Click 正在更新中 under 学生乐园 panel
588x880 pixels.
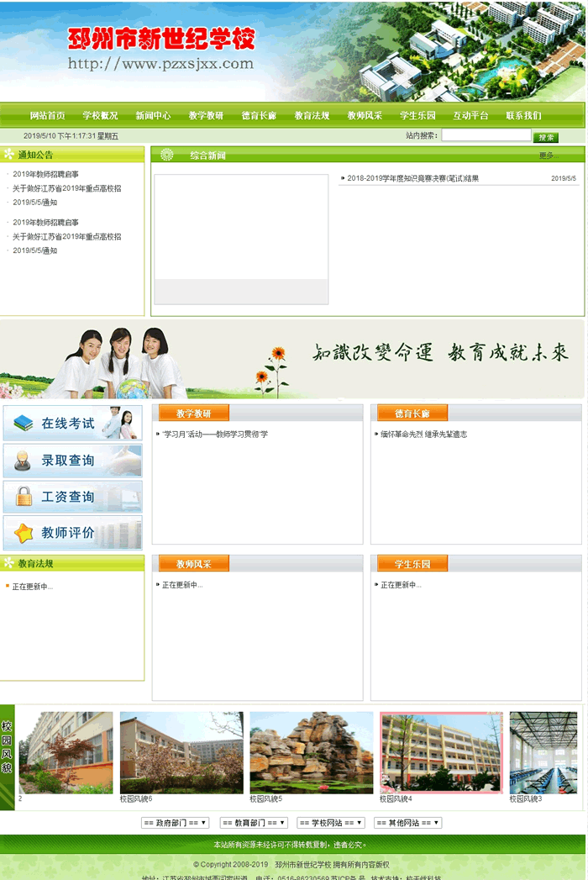click(402, 585)
